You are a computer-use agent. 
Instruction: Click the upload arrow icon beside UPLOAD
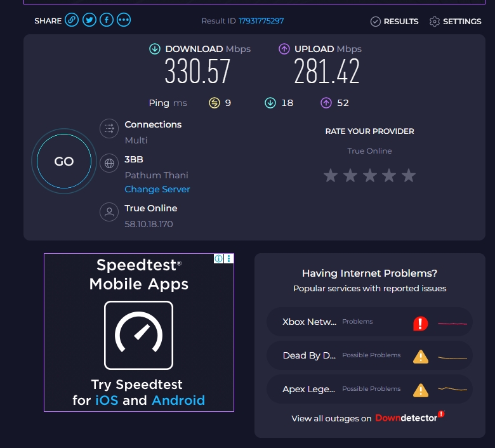(x=284, y=49)
